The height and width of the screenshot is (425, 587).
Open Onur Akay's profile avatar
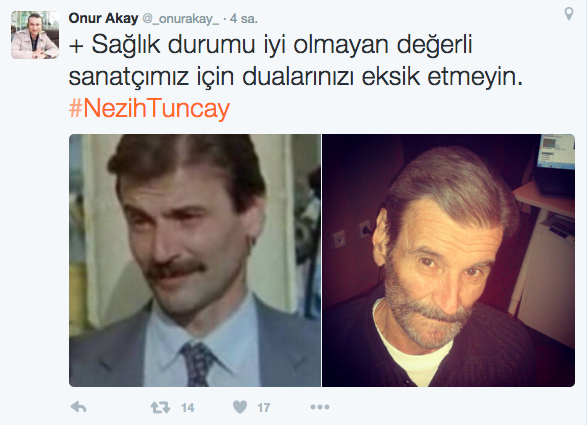[x=35, y=35]
